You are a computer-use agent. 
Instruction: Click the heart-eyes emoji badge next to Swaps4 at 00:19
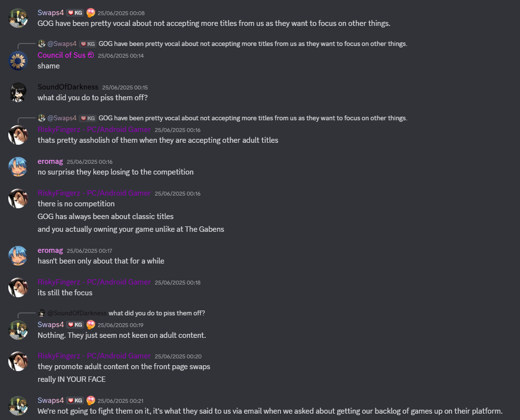[x=90, y=325]
